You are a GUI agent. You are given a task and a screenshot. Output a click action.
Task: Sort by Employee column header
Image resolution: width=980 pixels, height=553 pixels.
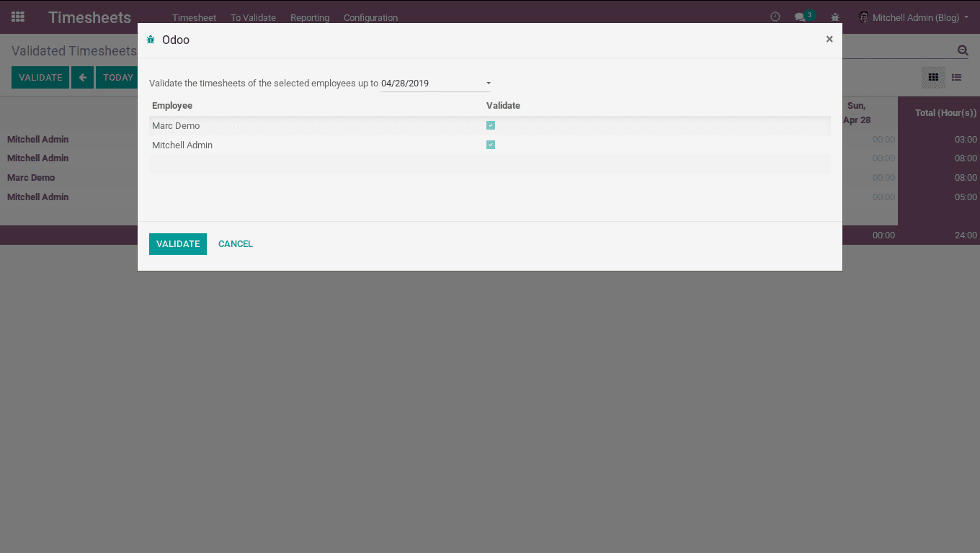point(172,106)
